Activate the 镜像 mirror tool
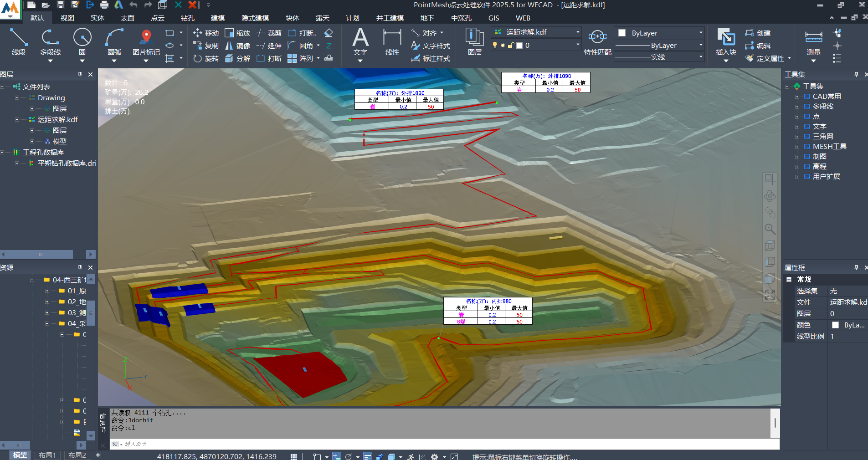This screenshot has height=460, width=868. pos(238,46)
